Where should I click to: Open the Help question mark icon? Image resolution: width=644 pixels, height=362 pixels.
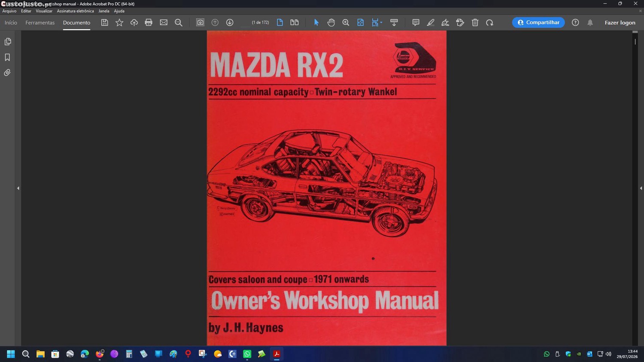tap(575, 22)
